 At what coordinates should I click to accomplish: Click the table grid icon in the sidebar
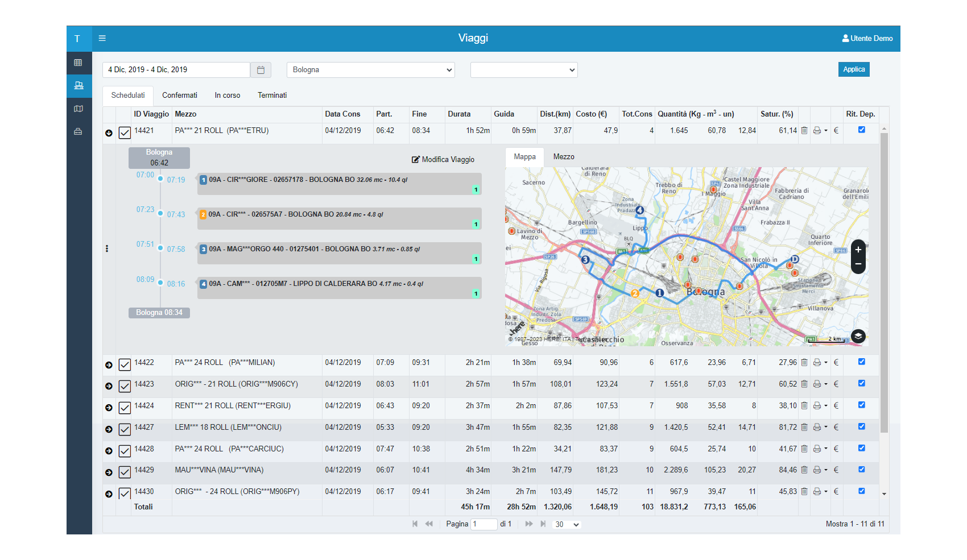[78, 63]
